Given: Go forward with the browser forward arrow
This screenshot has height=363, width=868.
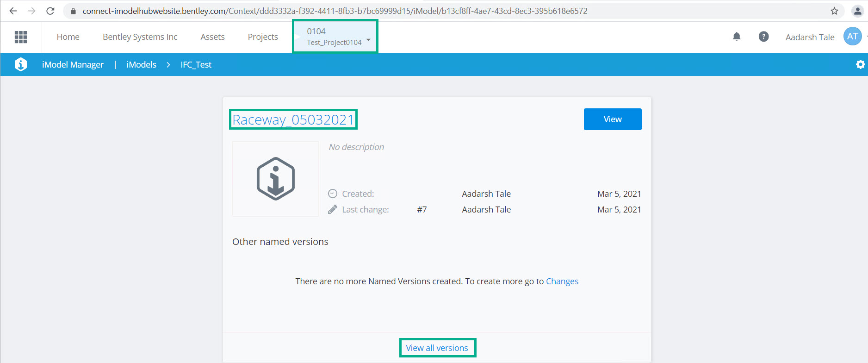Looking at the screenshot, I should click(x=31, y=11).
